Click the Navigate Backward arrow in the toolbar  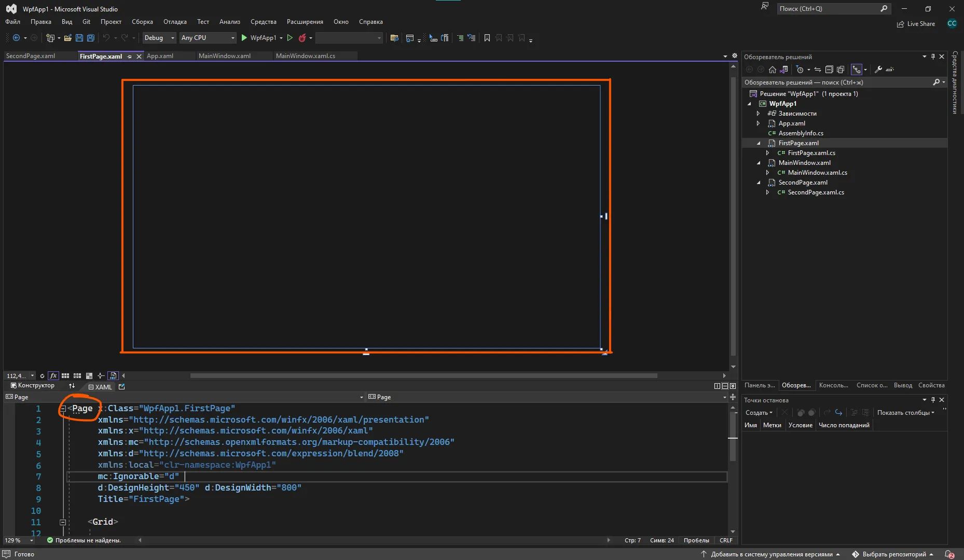point(16,38)
